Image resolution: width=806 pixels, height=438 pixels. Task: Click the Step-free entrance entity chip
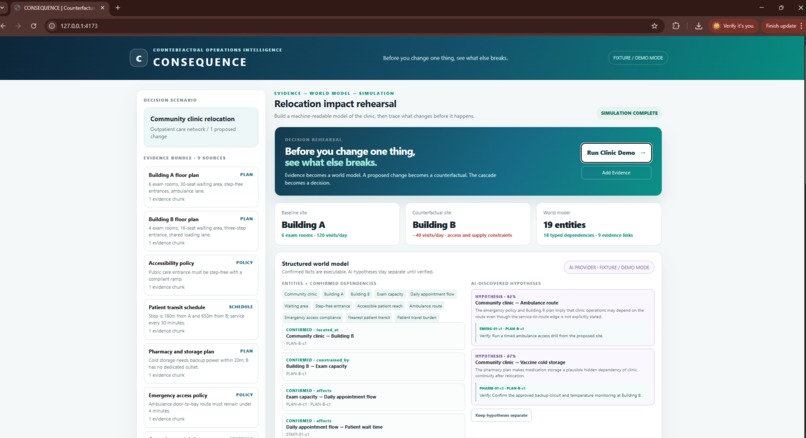(x=333, y=306)
